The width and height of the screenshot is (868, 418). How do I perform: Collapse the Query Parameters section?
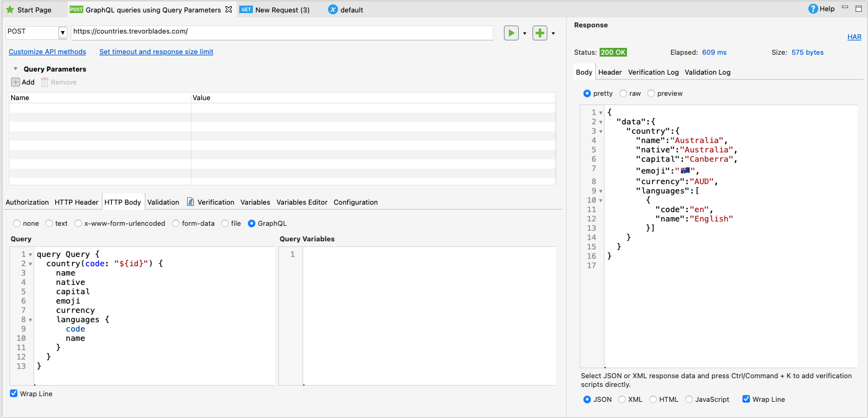pyautogui.click(x=14, y=69)
